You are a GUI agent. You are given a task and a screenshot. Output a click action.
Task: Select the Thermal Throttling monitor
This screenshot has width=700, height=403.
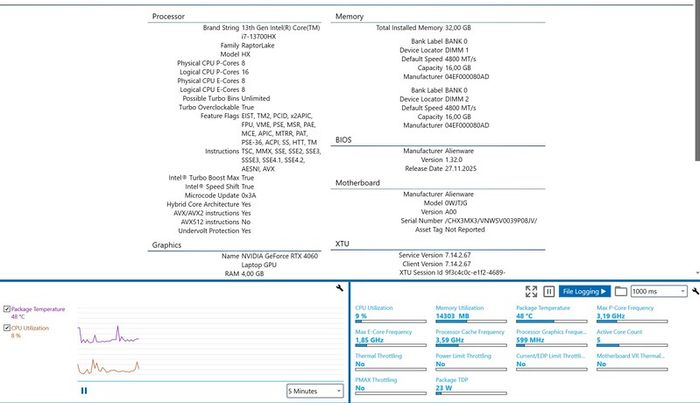pos(391,362)
